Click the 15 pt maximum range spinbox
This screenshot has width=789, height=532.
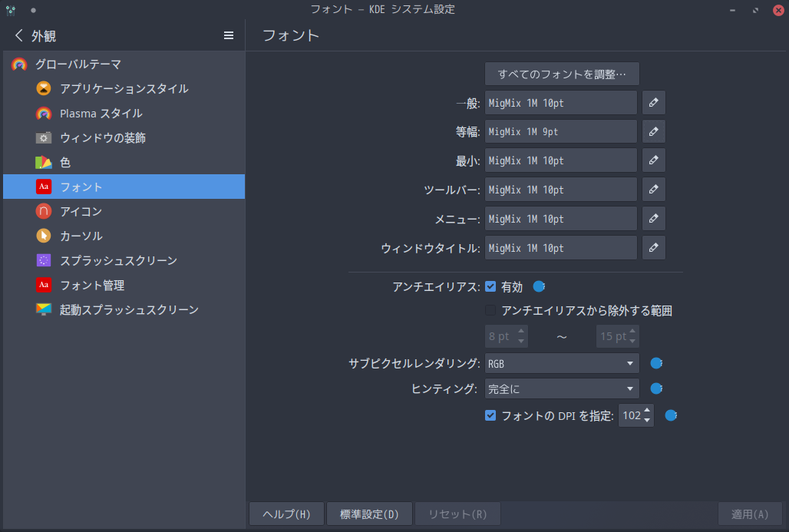point(617,336)
